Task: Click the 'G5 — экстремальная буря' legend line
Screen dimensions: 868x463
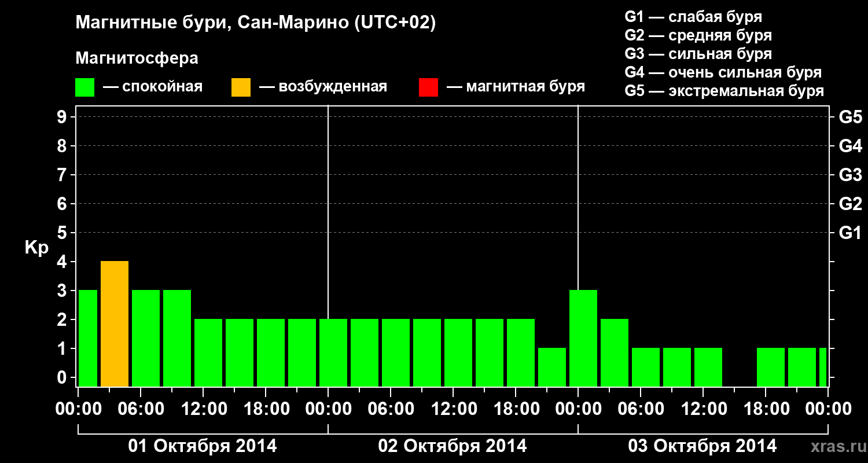Action: (724, 91)
